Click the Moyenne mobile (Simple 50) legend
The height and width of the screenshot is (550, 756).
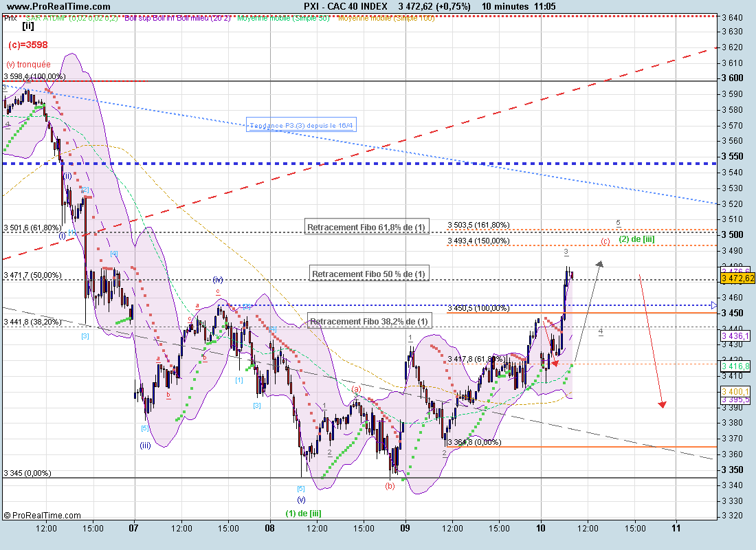tap(283, 19)
